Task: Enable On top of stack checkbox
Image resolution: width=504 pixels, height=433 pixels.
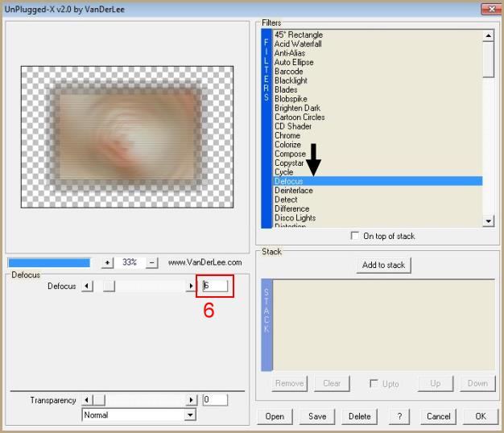Action: [x=355, y=236]
